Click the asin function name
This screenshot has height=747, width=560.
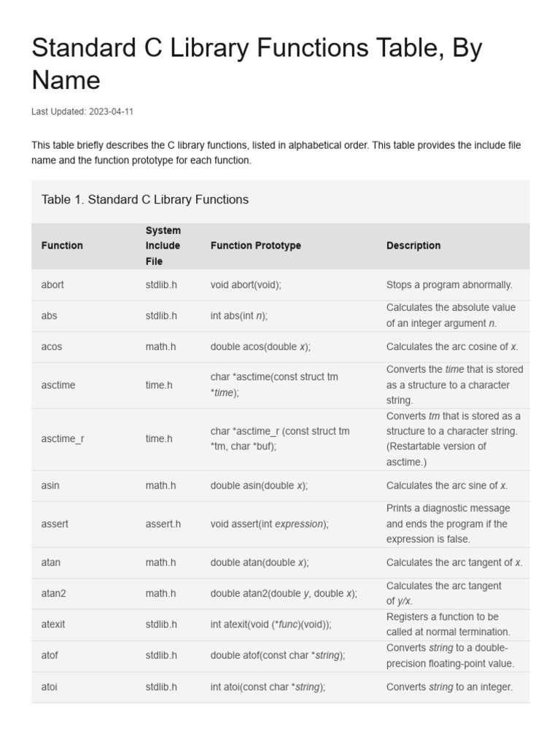pyautogui.click(x=50, y=485)
